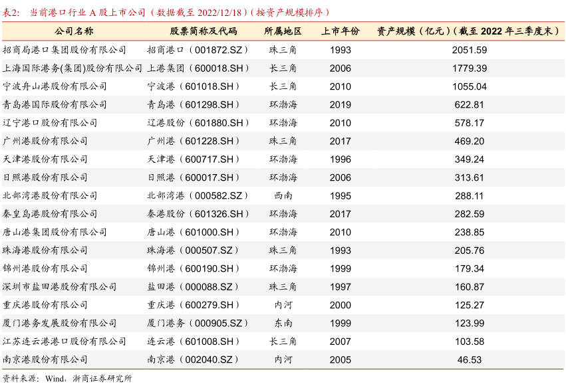Click asset value 282.59
This screenshot has height=392, width=566.
[x=470, y=214]
